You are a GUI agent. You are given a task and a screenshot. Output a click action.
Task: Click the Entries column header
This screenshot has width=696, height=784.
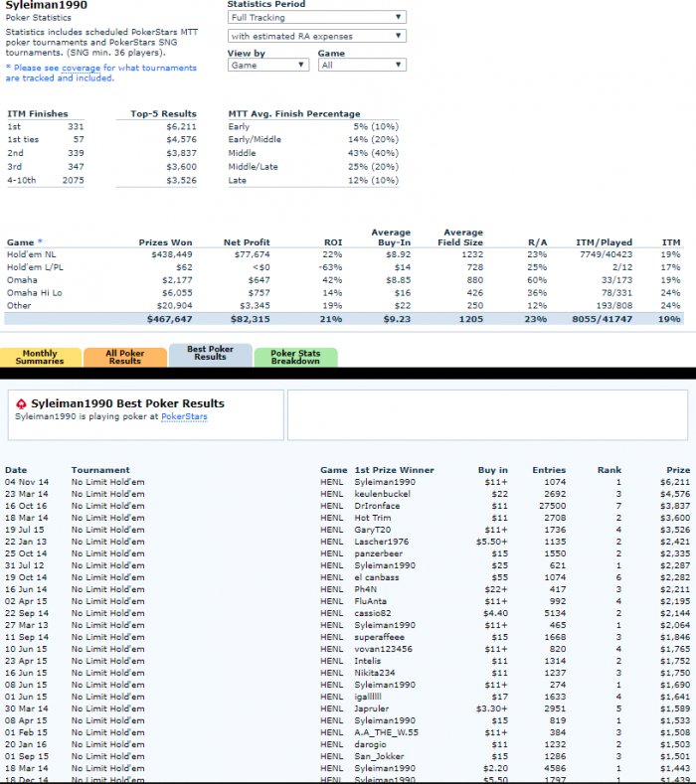pyautogui.click(x=548, y=470)
